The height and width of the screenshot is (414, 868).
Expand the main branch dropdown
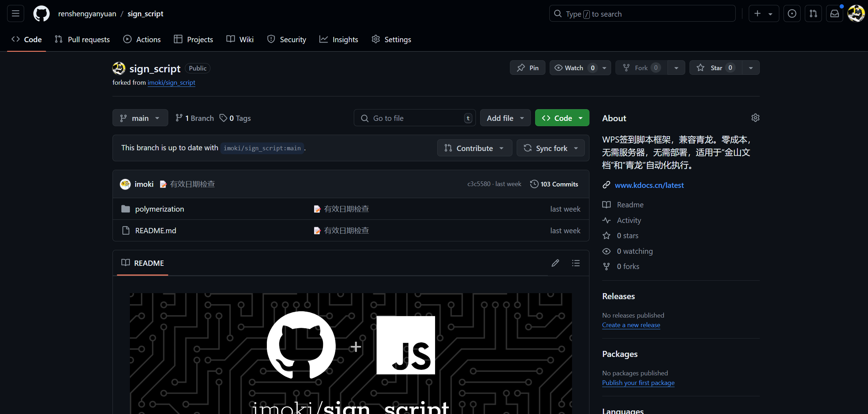click(x=140, y=118)
